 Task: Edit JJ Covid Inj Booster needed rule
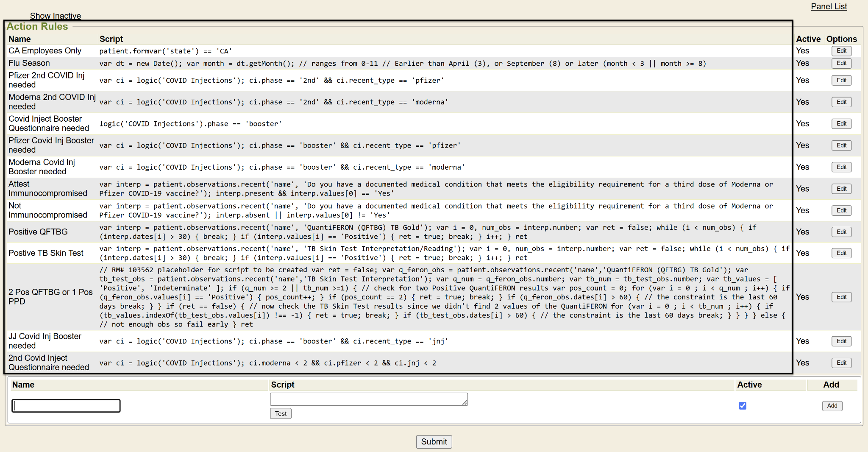coord(841,341)
